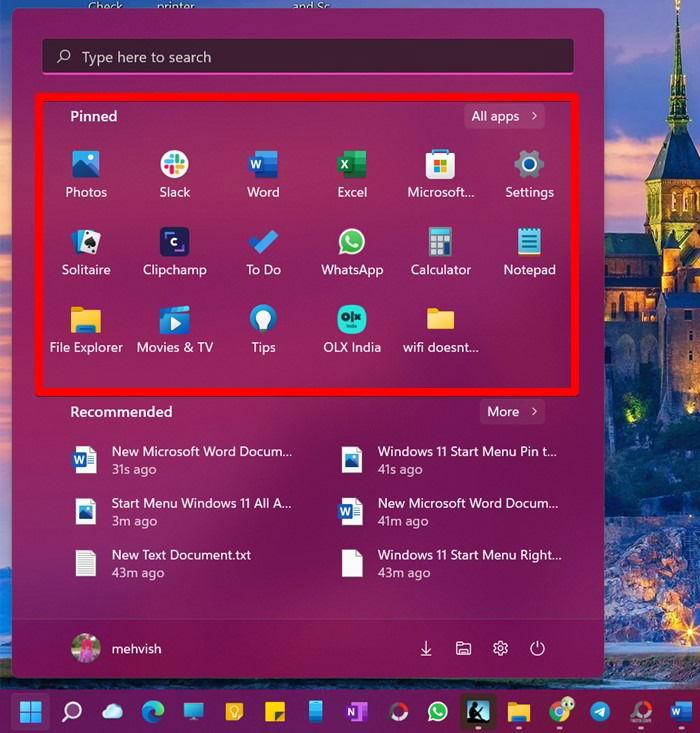Open taskbar Search magnifier

72,711
